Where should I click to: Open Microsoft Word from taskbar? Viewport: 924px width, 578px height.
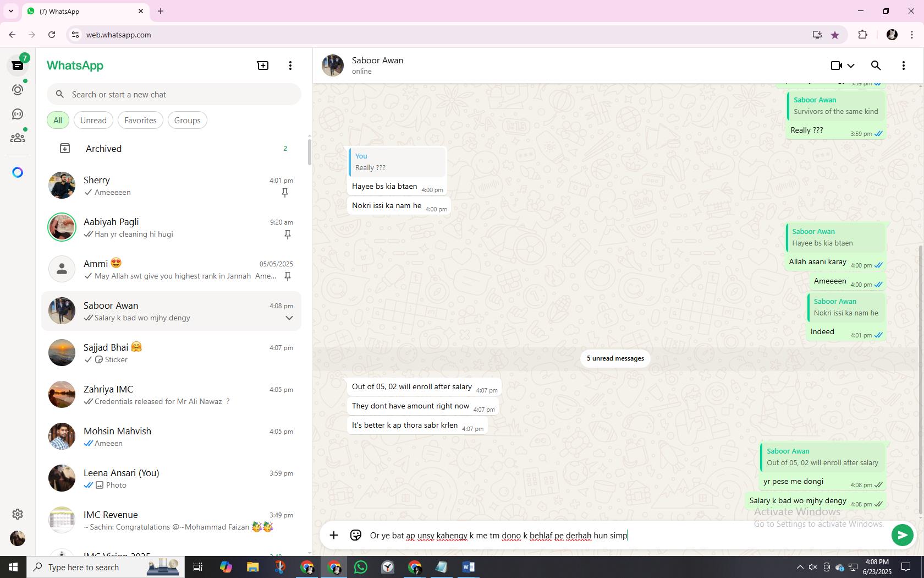(469, 567)
